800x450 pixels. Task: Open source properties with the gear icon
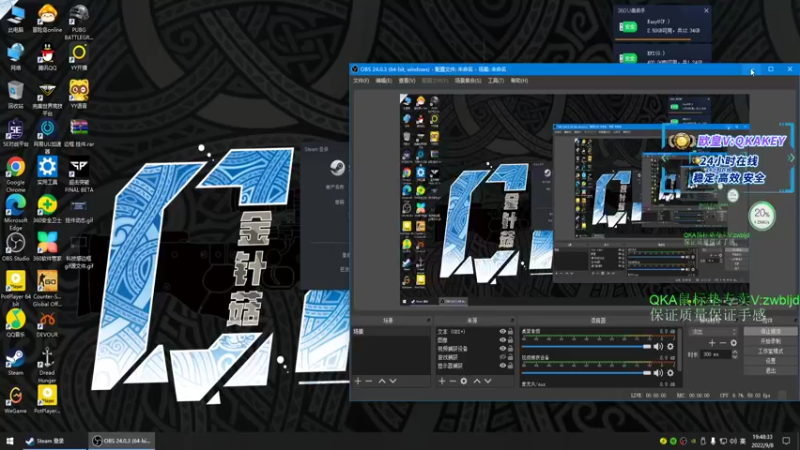[x=464, y=381]
